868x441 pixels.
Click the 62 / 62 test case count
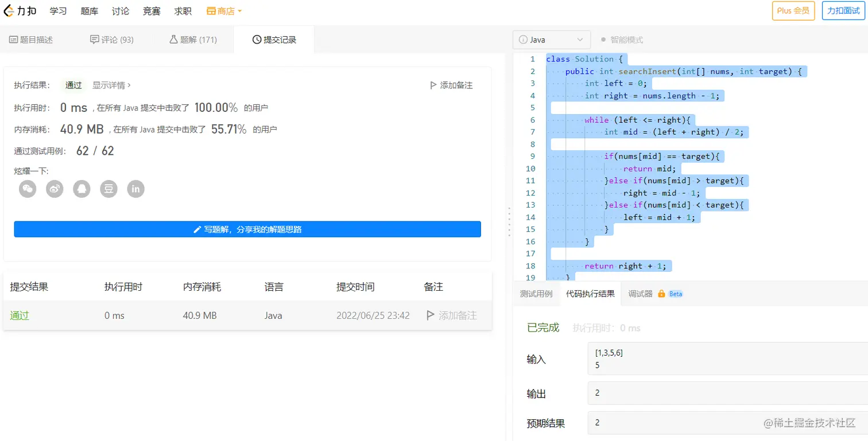[x=95, y=151]
